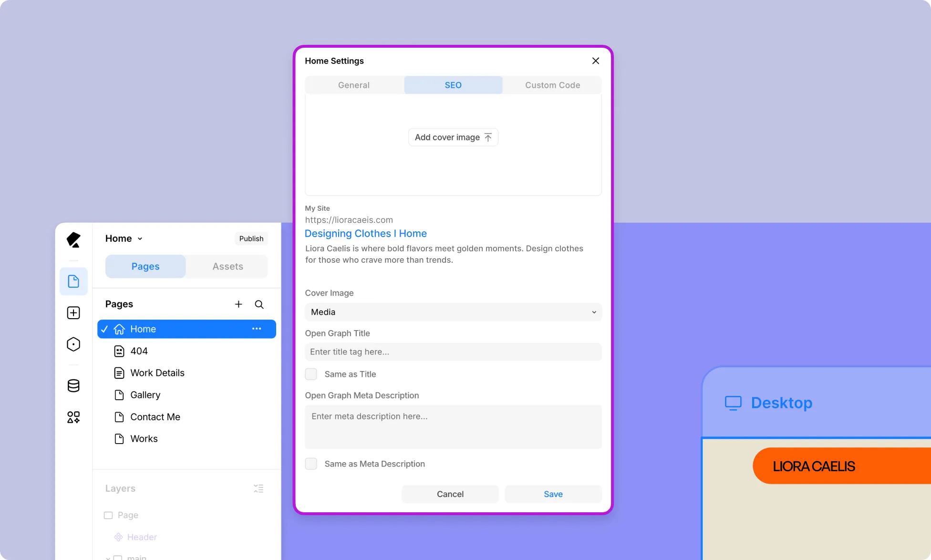The width and height of the screenshot is (931, 560).
Task: Cancel the Home Settings changes
Action: pos(450,494)
